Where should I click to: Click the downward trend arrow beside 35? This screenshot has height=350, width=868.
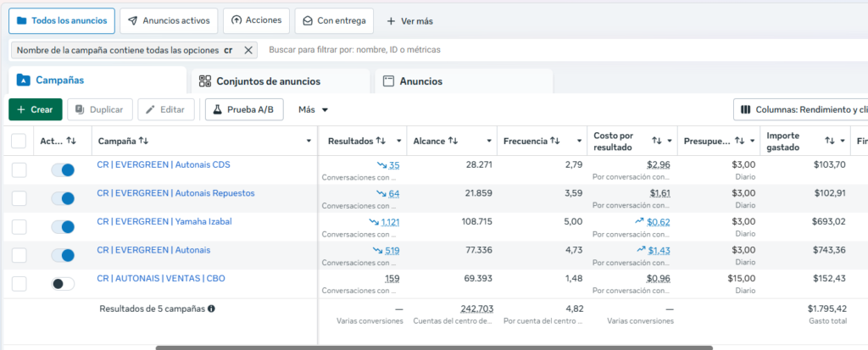click(381, 164)
